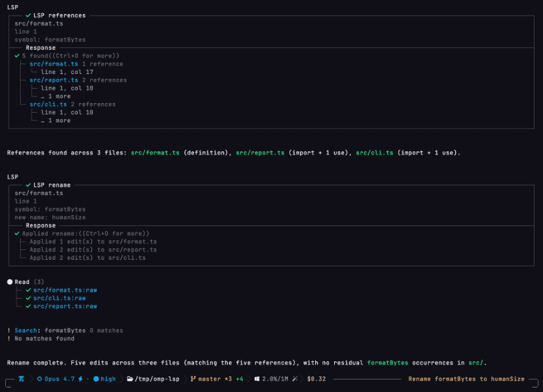
Task: Toggle the white Read status circle
Action: click(x=10, y=282)
